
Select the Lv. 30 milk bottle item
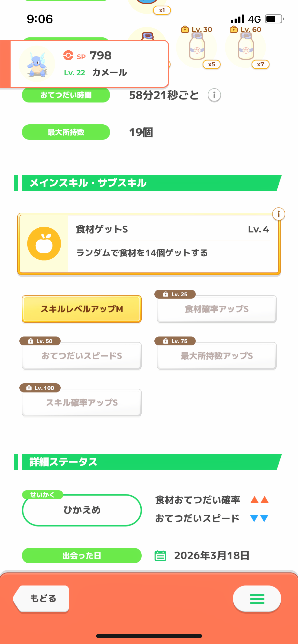click(197, 48)
